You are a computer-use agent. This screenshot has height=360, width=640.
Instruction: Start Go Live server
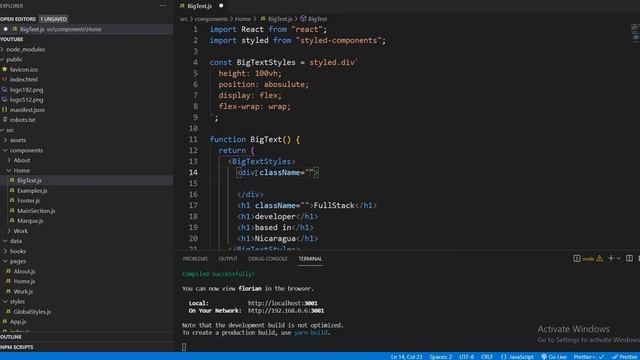(554, 357)
